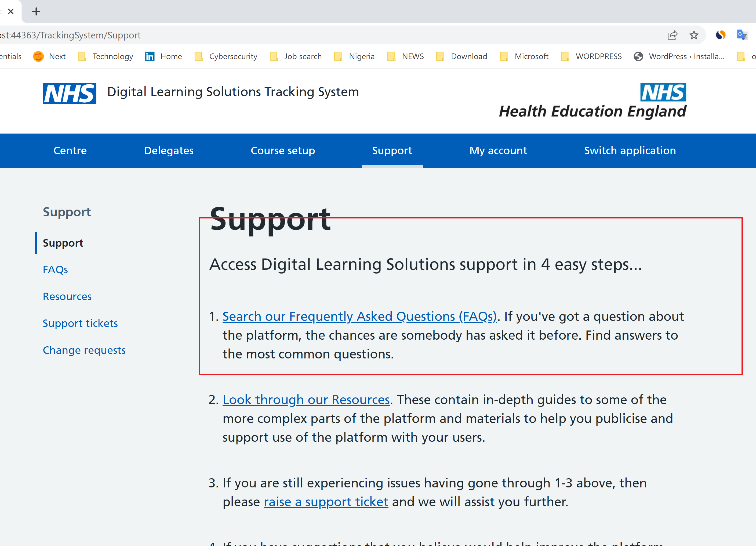Select Switch application in navigation bar
The width and height of the screenshot is (756, 546).
(x=630, y=150)
